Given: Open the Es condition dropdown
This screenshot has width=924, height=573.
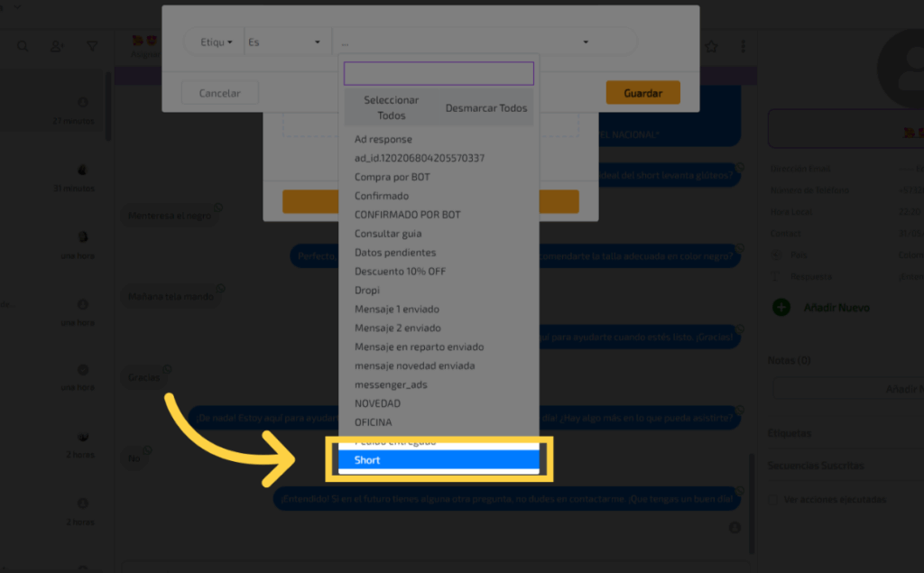Looking at the screenshot, I should coord(284,42).
